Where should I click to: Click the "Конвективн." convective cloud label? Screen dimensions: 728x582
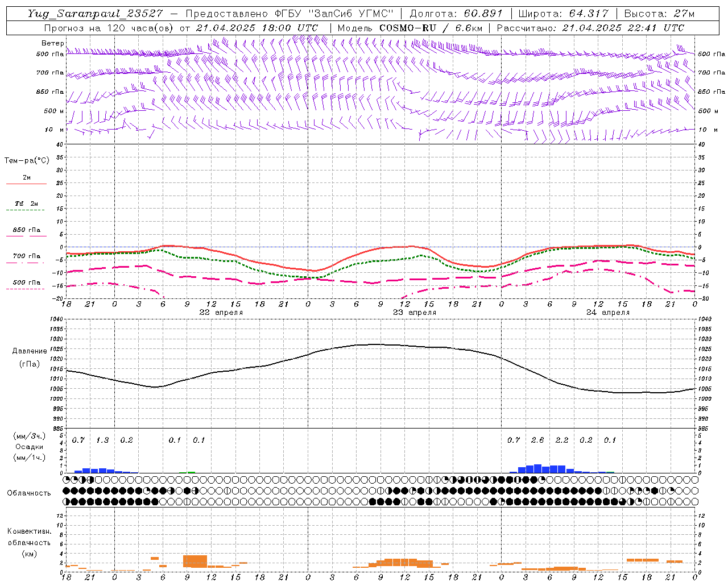pyautogui.click(x=29, y=531)
